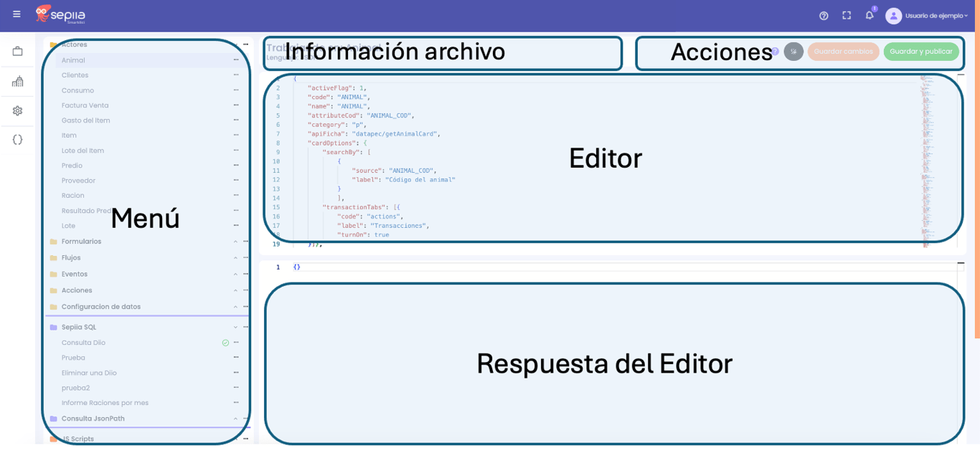
Task: Select the Flujos folder
Action: pyautogui.click(x=71, y=258)
